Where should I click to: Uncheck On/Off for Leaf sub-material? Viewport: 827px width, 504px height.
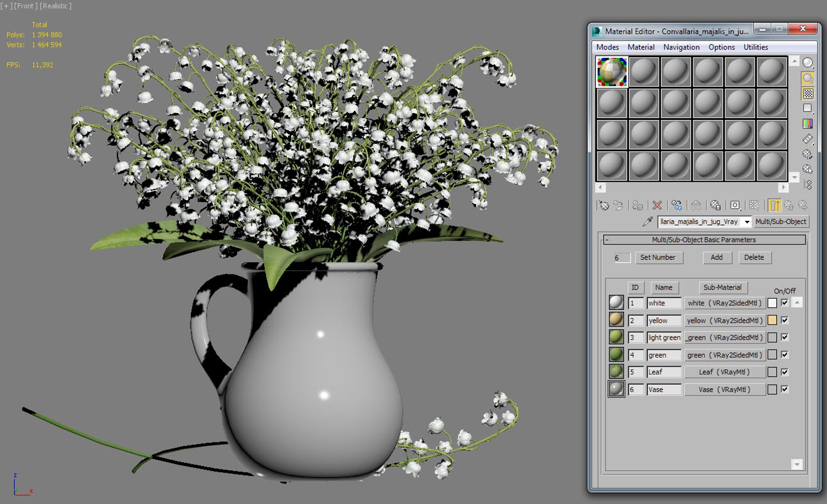click(x=785, y=371)
